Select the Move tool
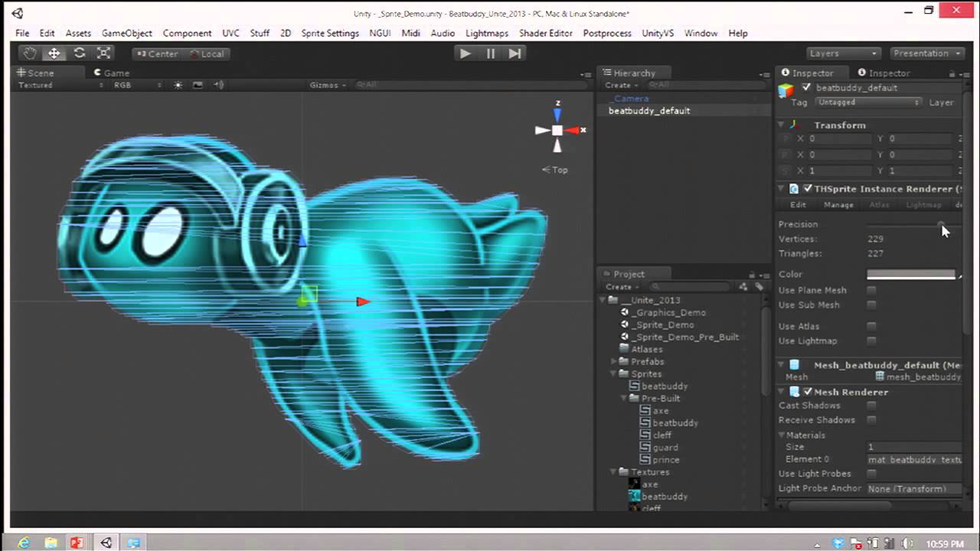Image resolution: width=980 pixels, height=551 pixels. (54, 54)
